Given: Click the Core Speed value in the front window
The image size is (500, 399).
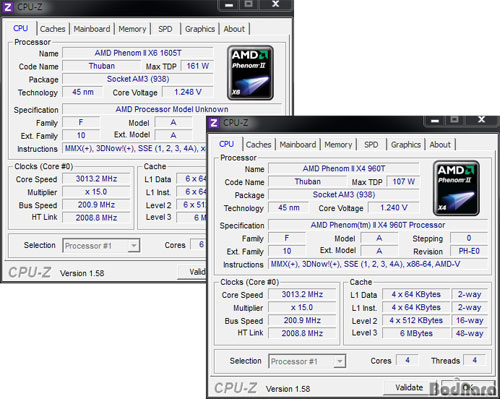Looking at the screenshot, I should [x=302, y=294].
